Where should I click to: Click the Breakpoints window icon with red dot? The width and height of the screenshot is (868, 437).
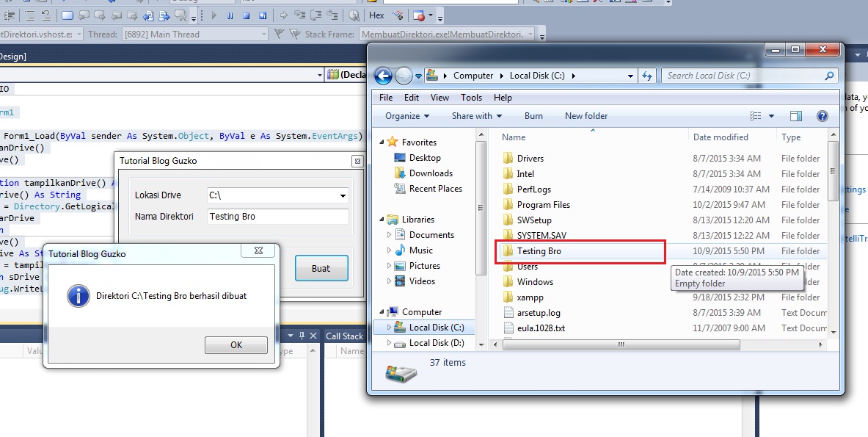pos(419,15)
